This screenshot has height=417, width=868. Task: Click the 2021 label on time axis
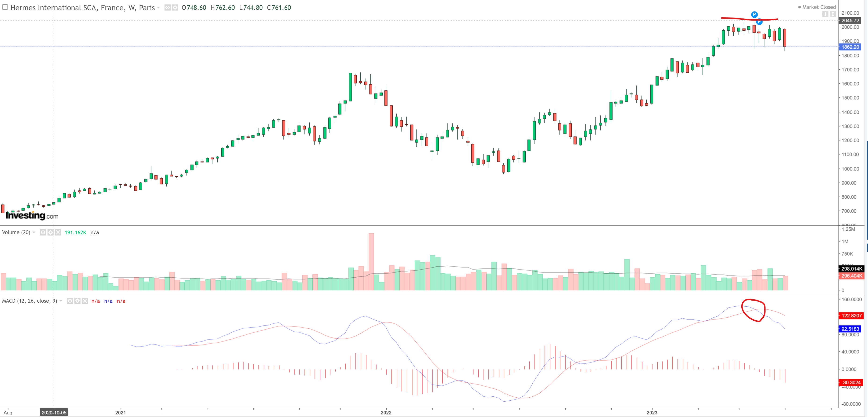pos(120,413)
